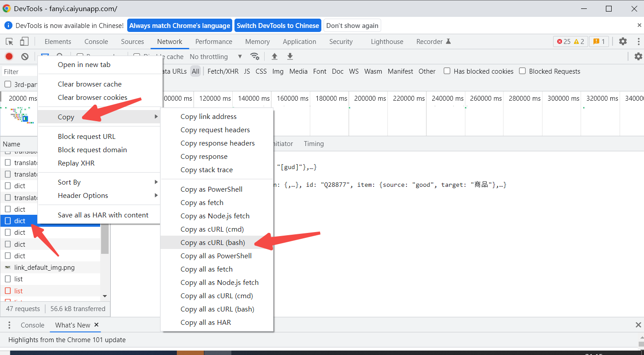
Task: Click Always match Chrome's language
Action: 180,25
